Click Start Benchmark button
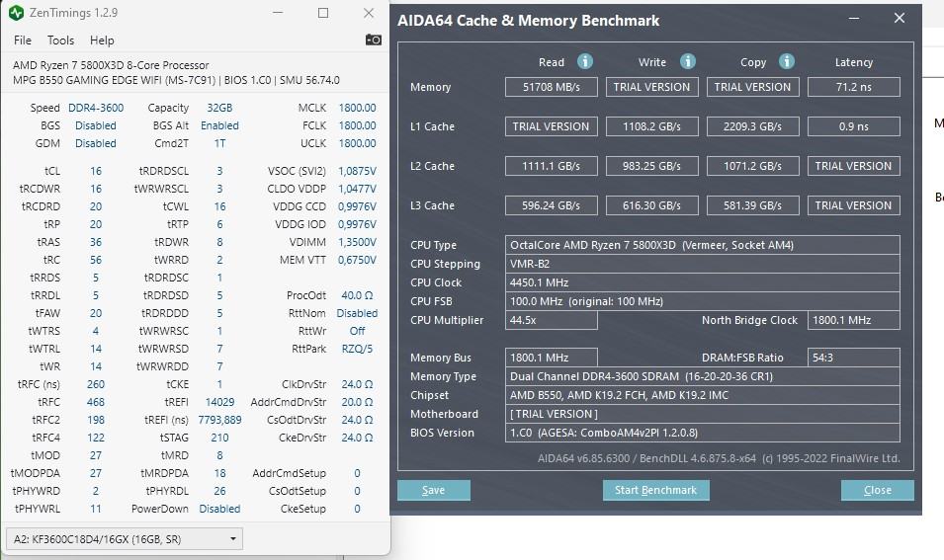Viewport: 944px width, 560px height. (655, 490)
